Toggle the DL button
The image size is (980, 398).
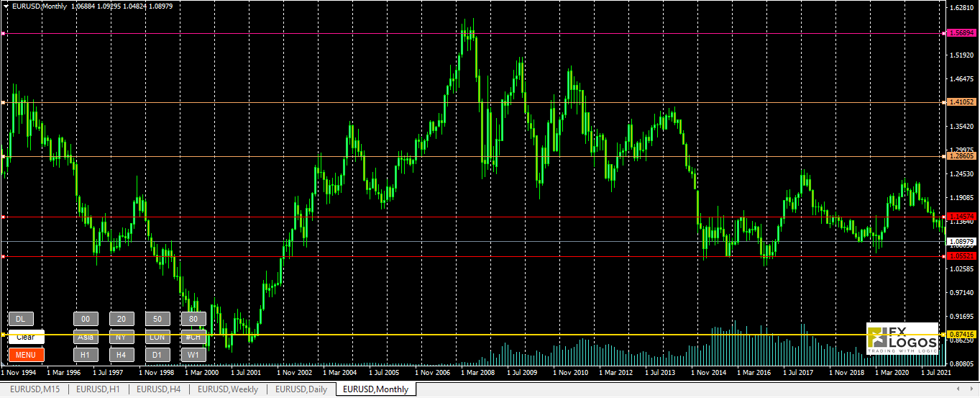tap(21, 319)
